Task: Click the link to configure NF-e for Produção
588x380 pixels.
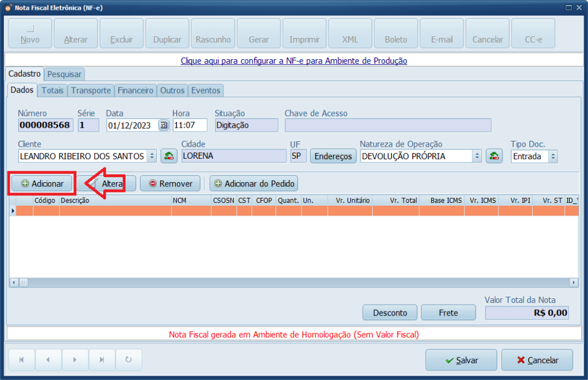Action: tap(293, 60)
